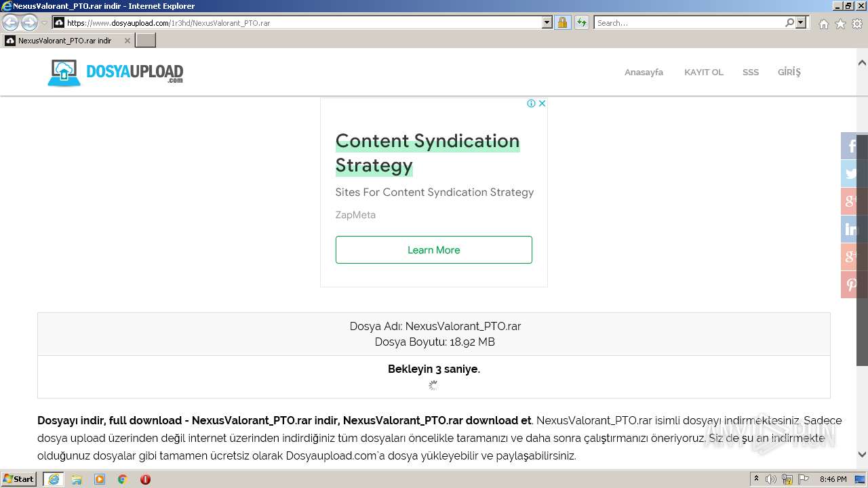The width and height of the screenshot is (868, 488).
Task: Click the ZapMeta advertiser link
Action: point(355,215)
